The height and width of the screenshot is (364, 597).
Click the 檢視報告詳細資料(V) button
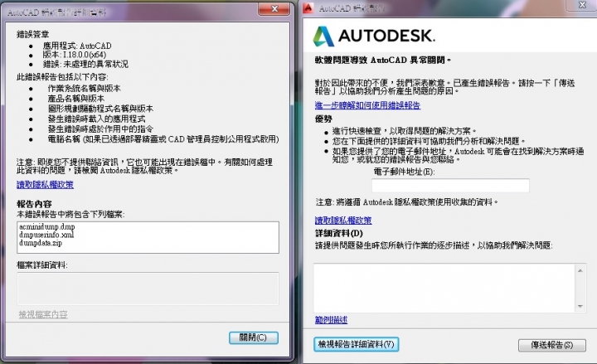tap(356, 344)
